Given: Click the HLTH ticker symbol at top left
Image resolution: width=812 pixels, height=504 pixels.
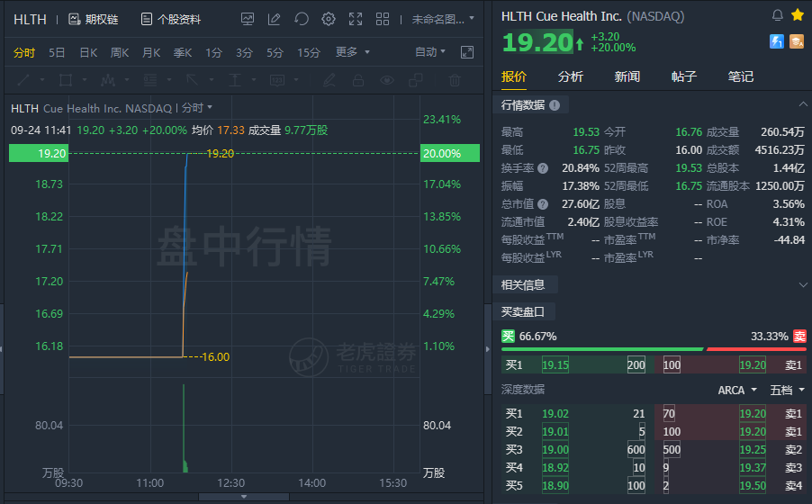Looking at the screenshot, I should tap(30, 20).
